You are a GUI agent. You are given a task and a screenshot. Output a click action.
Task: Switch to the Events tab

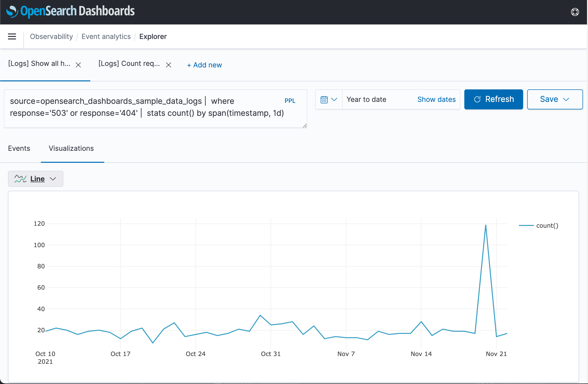19,148
